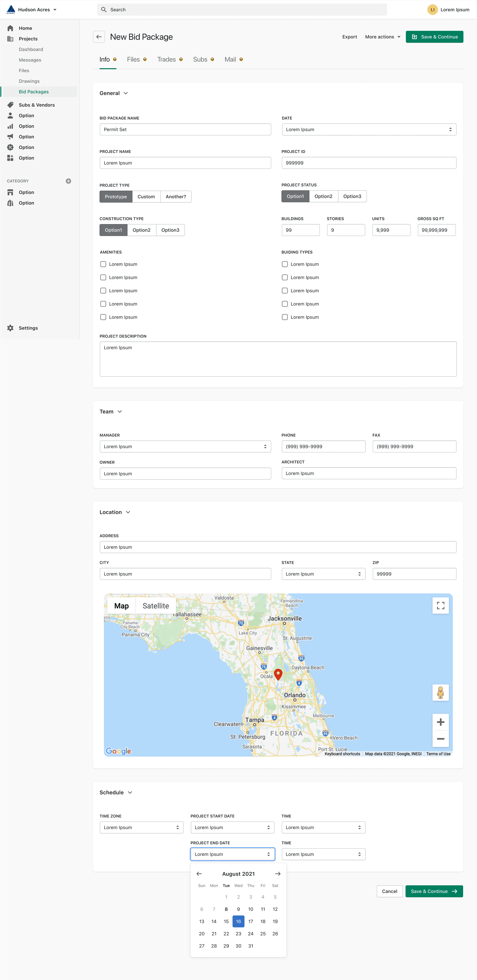Open Bid Packages in sidebar
The width and height of the screenshot is (477, 980).
tap(34, 92)
